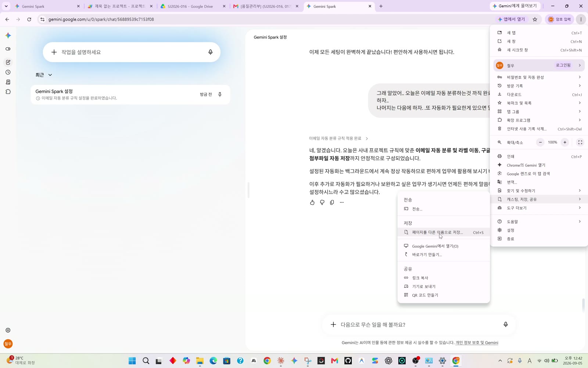The width and height of the screenshot is (588, 368).
Task: Open the Gemini Spark 설정 conversation card
Action: point(130,95)
